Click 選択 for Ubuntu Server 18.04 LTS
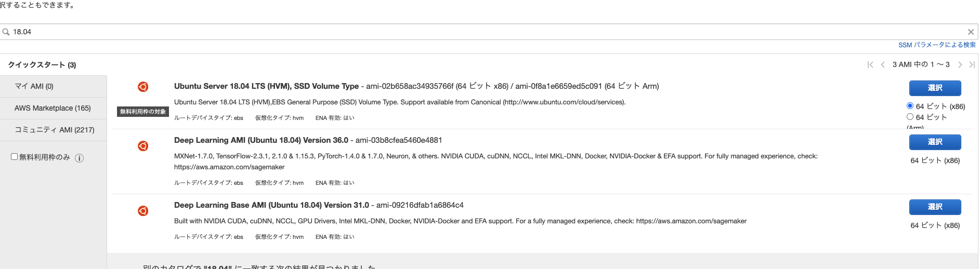 [935, 88]
